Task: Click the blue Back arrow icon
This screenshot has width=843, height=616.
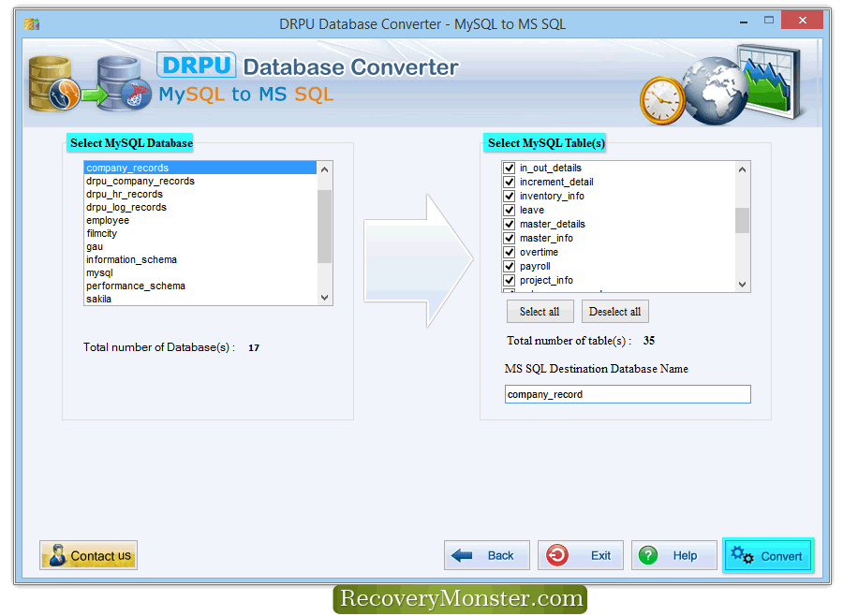Action: coord(461,555)
